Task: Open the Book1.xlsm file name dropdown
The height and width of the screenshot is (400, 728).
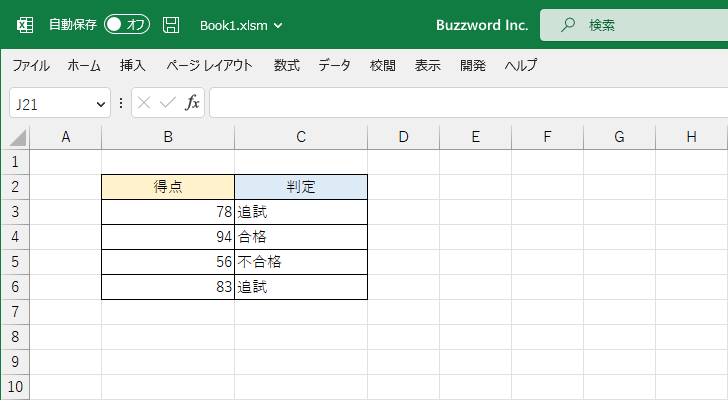Action: [x=278, y=26]
